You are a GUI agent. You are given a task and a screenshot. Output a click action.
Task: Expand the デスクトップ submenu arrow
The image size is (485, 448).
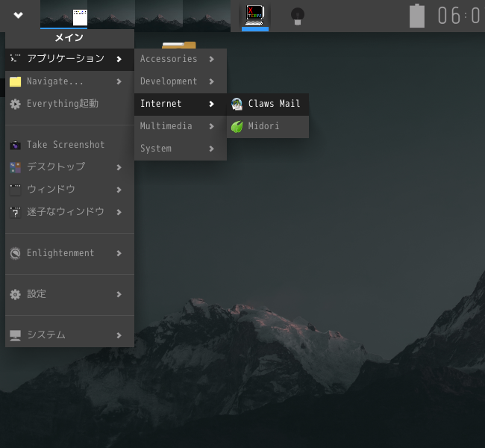pyautogui.click(x=119, y=167)
